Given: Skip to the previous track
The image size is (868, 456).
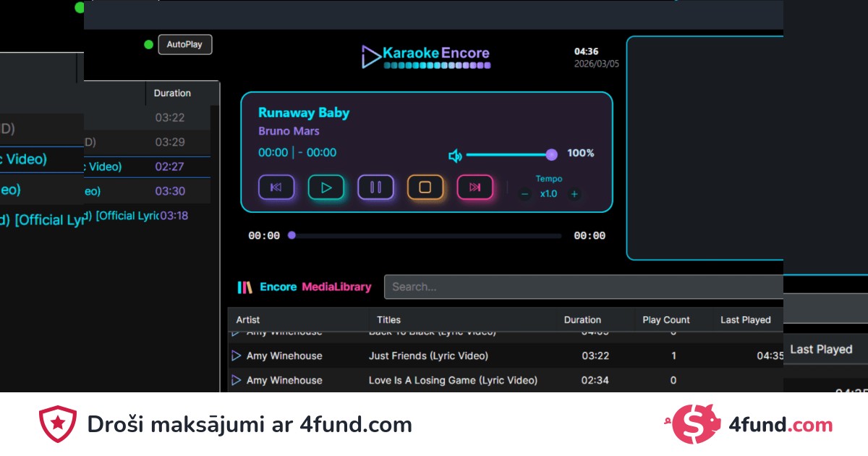Looking at the screenshot, I should click(x=276, y=187).
